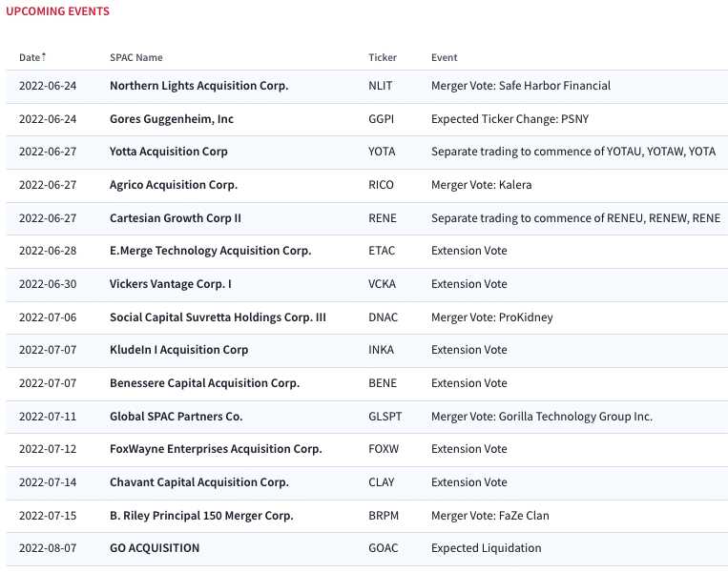Select ticker RICO
Viewport: 728px width, 572px height.
(x=381, y=185)
